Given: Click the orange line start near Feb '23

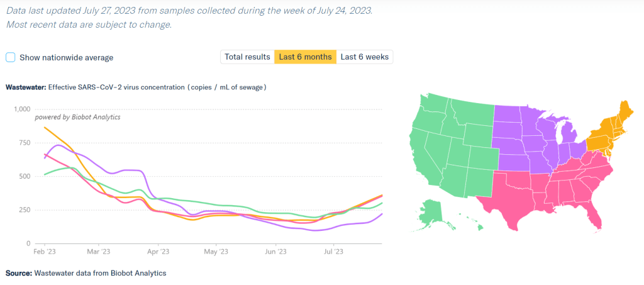Looking at the screenshot, I should [45, 128].
